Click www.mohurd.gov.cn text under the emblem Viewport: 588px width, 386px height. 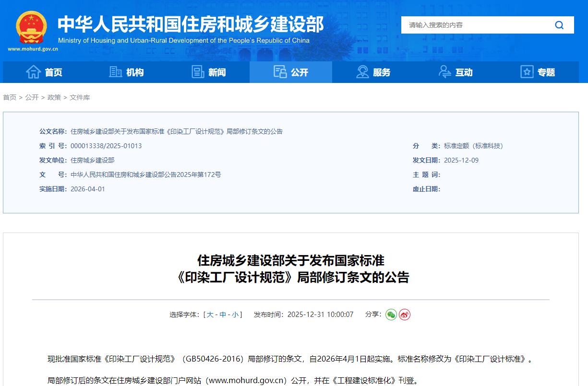[x=33, y=49]
